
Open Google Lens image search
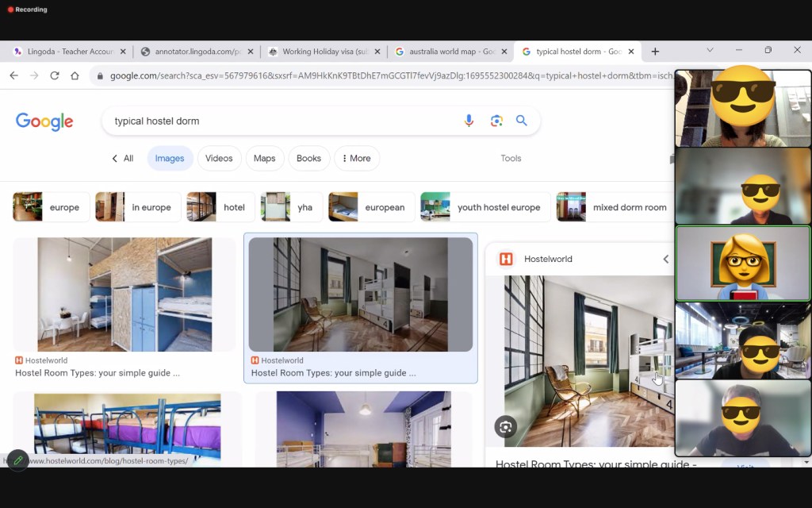tap(496, 121)
